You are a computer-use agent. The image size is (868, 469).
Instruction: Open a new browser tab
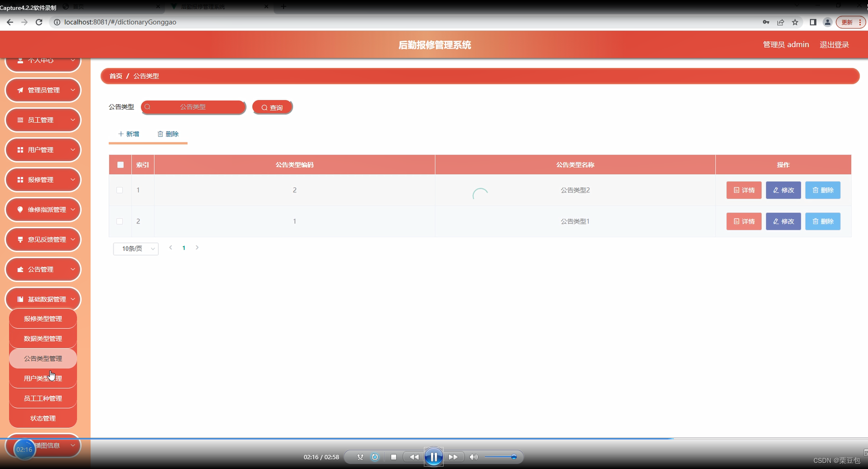coord(283,7)
